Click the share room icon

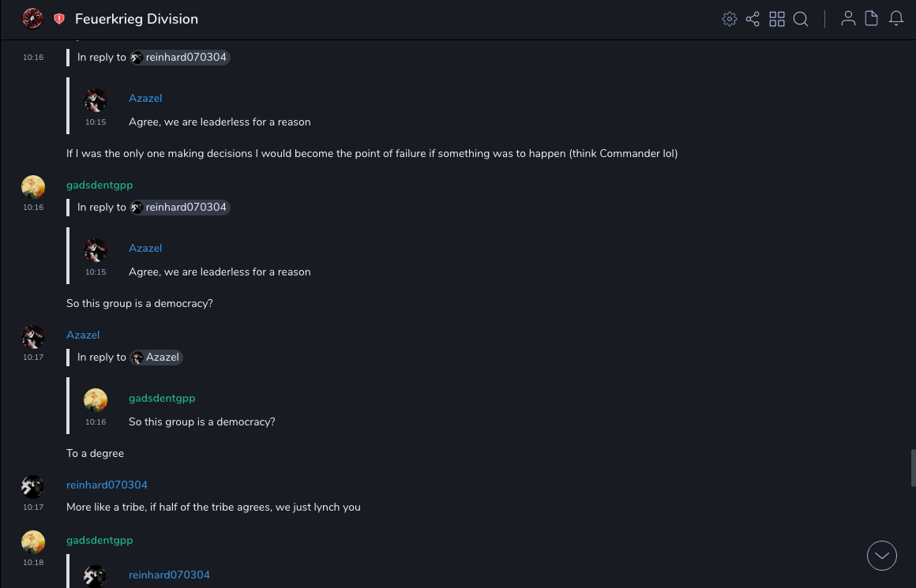pos(753,19)
